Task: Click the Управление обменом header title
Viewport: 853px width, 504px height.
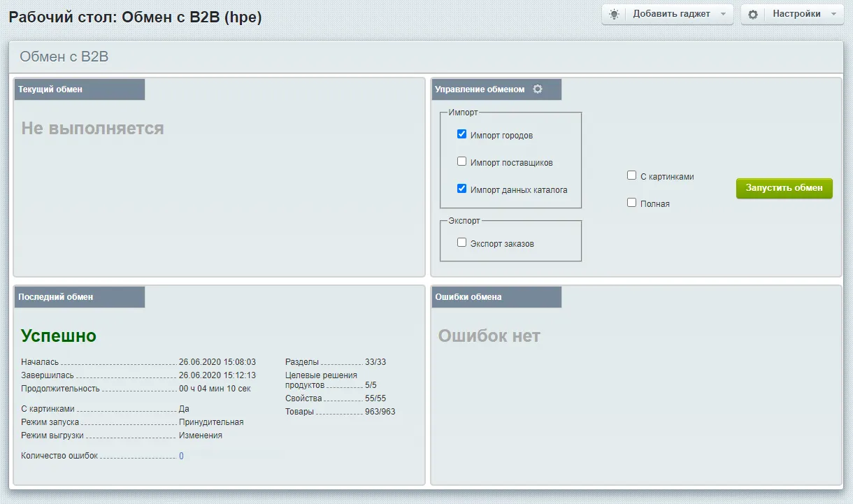Action: pyautogui.click(x=480, y=89)
